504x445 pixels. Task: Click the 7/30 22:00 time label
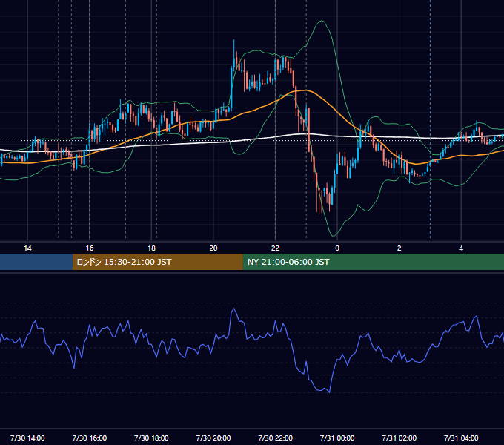275,438
